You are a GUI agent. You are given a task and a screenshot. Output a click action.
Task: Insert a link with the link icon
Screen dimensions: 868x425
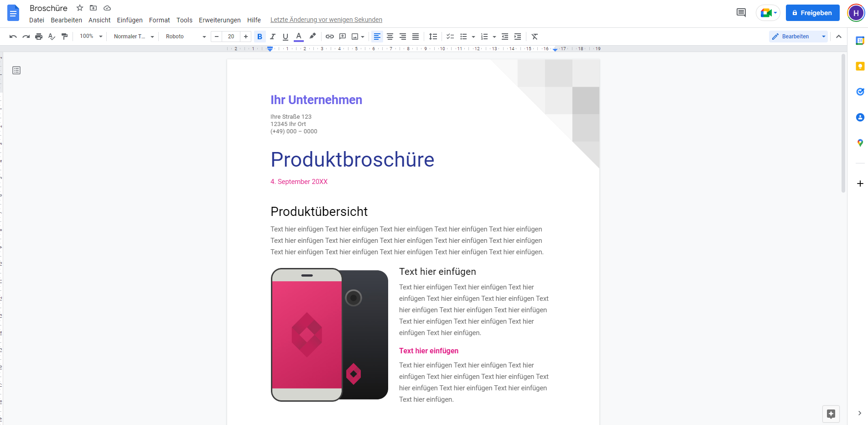[329, 37]
